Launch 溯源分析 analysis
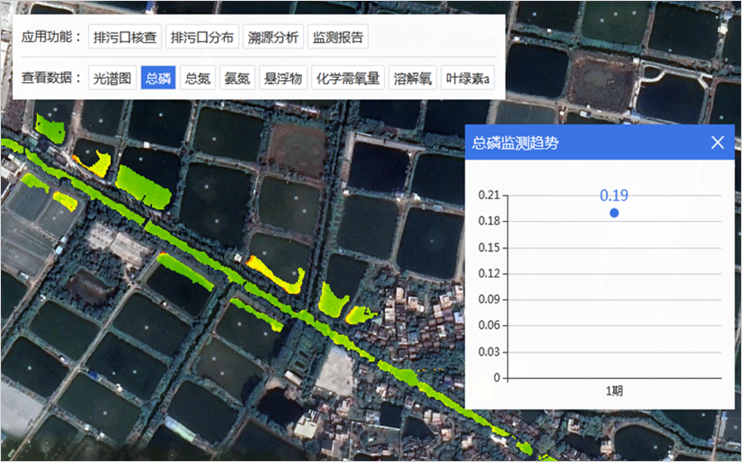Viewport: 742px width, 463px height. pyautogui.click(x=273, y=37)
